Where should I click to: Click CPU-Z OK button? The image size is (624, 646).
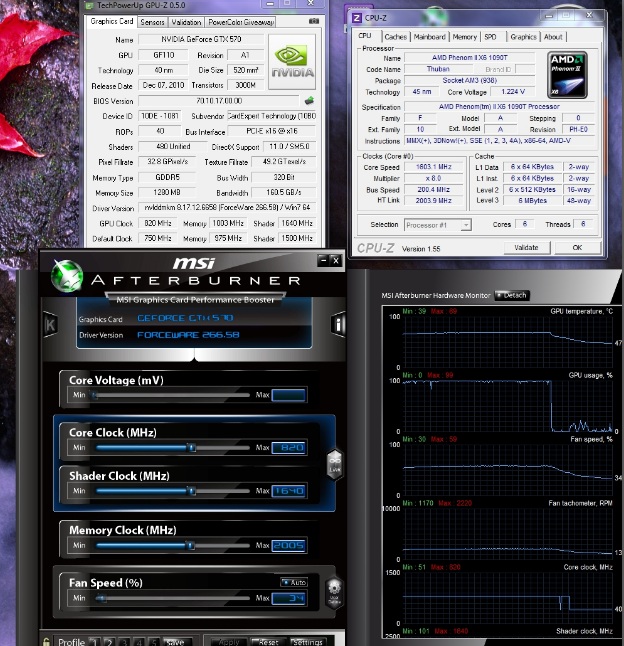pyautogui.click(x=577, y=248)
